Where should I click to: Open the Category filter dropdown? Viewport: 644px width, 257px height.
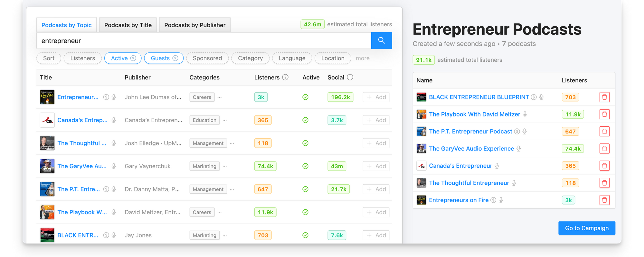click(250, 58)
